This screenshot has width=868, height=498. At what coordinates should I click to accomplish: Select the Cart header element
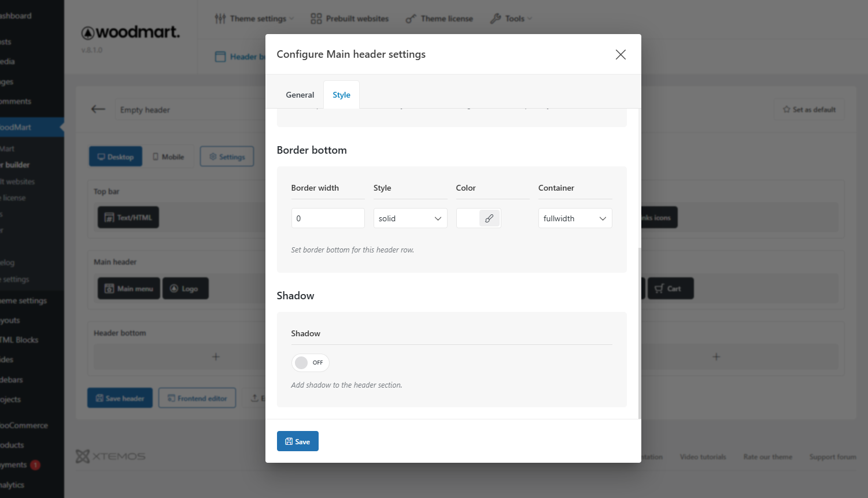tap(670, 288)
